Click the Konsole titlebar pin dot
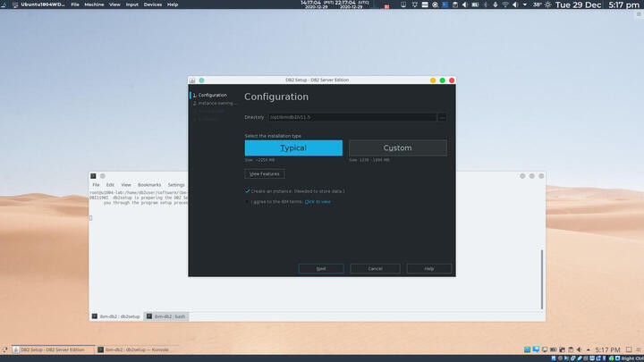This screenshot has width=644, height=362. [103, 176]
